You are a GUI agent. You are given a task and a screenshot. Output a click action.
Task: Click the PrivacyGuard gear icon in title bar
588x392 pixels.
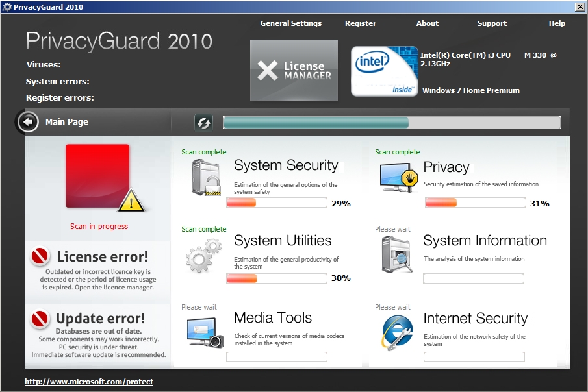coord(6,6)
